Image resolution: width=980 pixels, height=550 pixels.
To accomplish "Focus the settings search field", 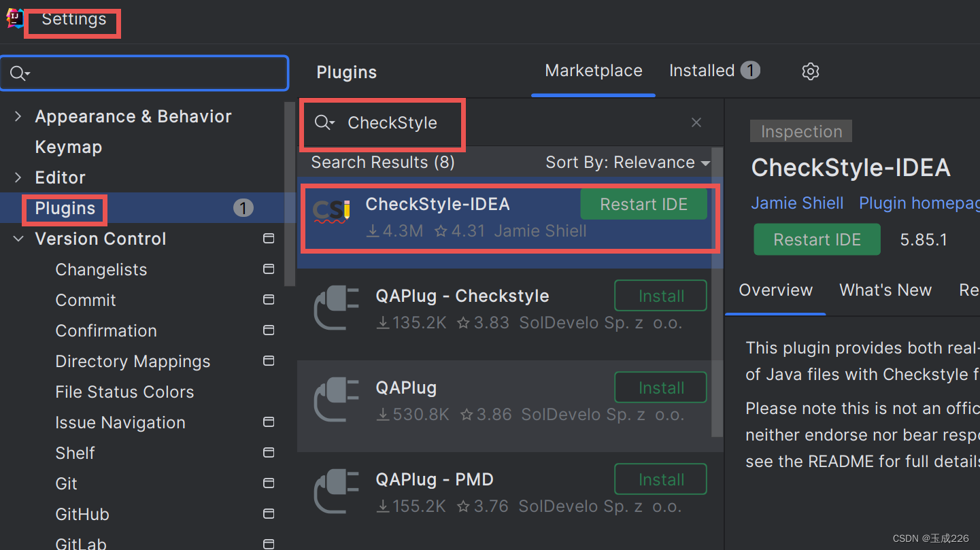I will tap(144, 73).
